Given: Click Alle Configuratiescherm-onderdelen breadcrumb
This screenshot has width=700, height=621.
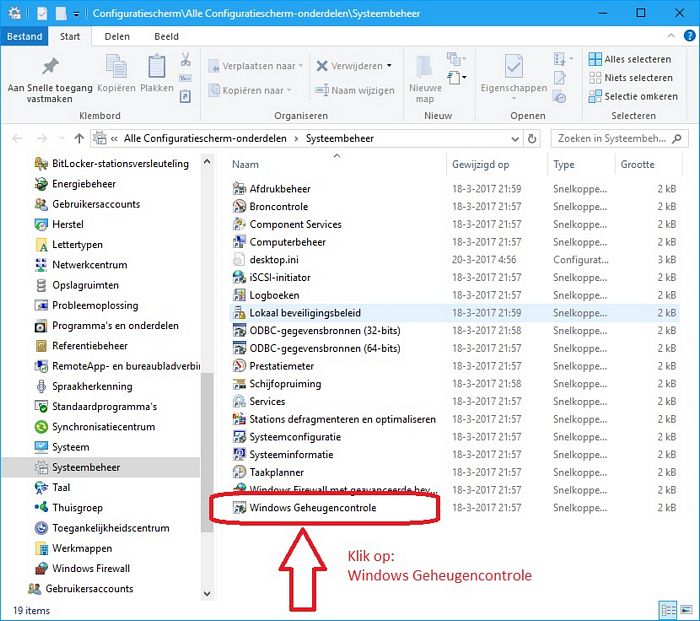Looking at the screenshot, I should 205,139.
